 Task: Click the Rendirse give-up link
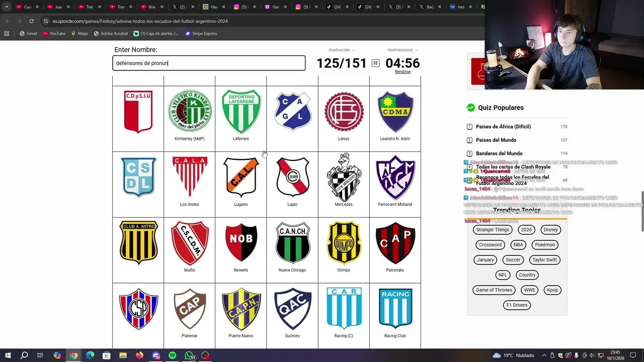(x=403, y=71)
